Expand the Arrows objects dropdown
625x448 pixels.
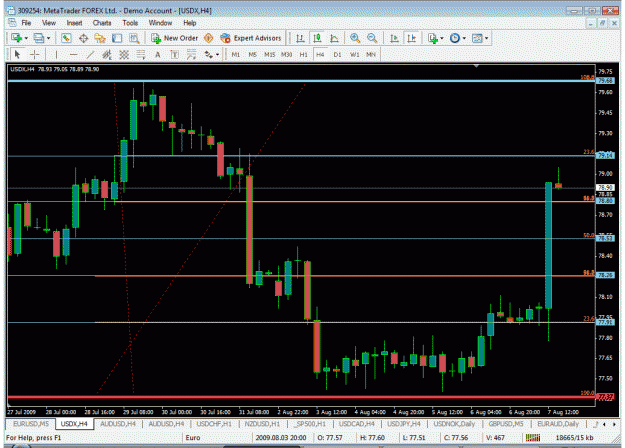coord(218,55)
